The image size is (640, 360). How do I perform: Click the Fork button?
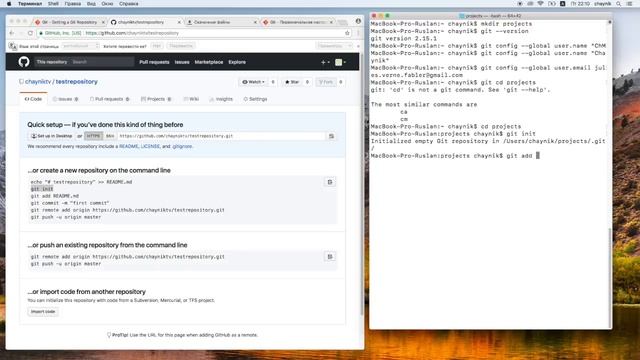coord(326,82)
